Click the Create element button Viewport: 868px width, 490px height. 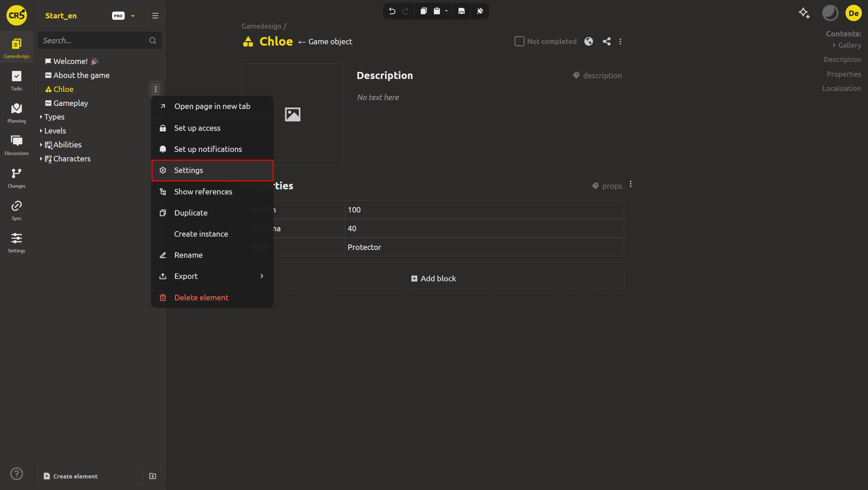(x=90, y=476)
